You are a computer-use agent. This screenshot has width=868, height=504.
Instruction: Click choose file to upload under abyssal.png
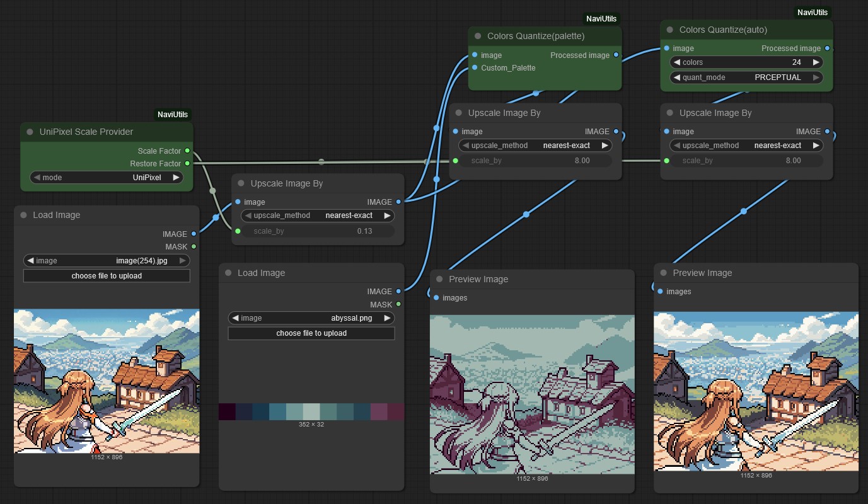[311, 333]
